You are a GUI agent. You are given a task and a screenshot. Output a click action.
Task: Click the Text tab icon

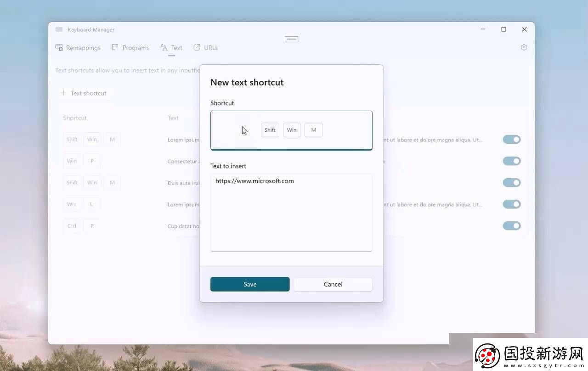[x=164, y=48]
